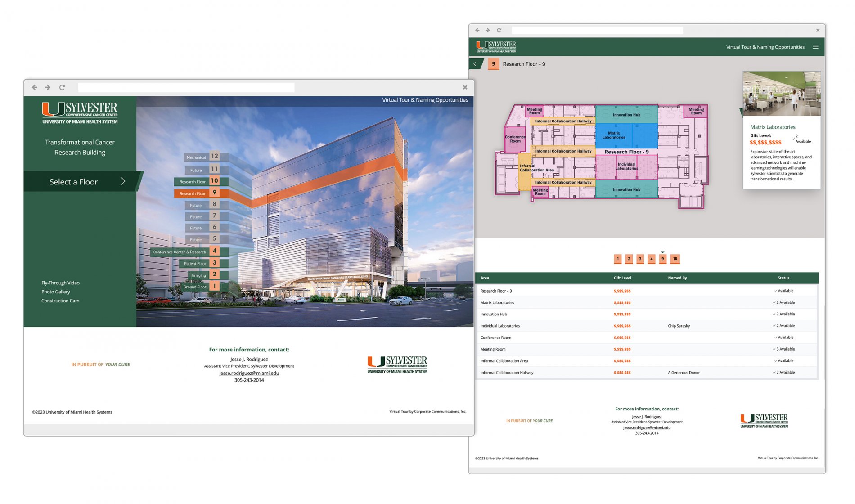Image resolution: width=855 pixels, height=504 pixels.
Task: Click the back chevron beside Research Floor - 9
Action: tap(475, 64)
